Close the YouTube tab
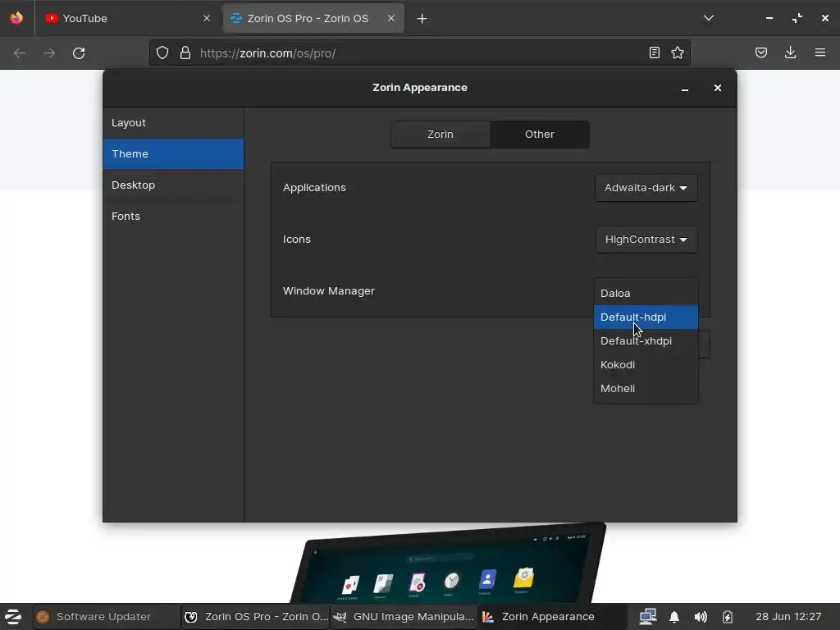840x630 pixels. [207, 18]
